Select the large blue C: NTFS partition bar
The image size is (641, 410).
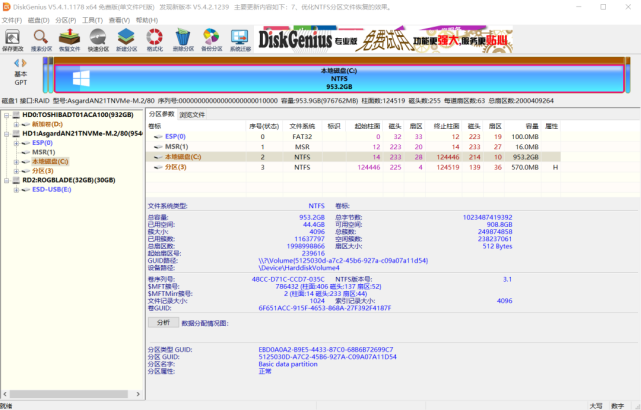pos(339,78)
